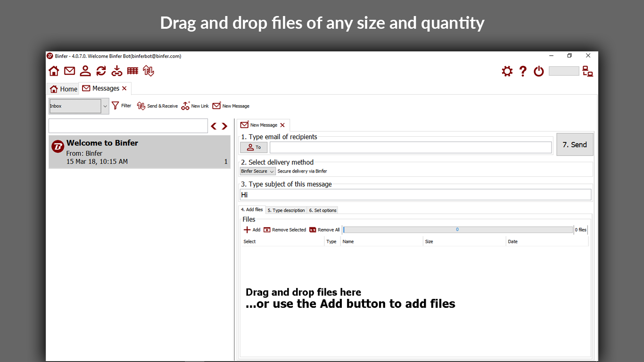Click the blank field beside the power icon
The width and height of the screenshot is (644, 362).
click(x=564, y=71)
